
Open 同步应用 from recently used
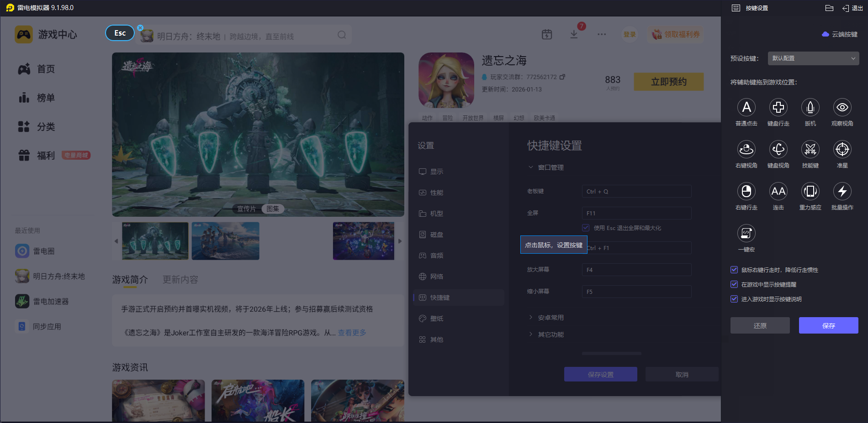(x=38, y=326)
